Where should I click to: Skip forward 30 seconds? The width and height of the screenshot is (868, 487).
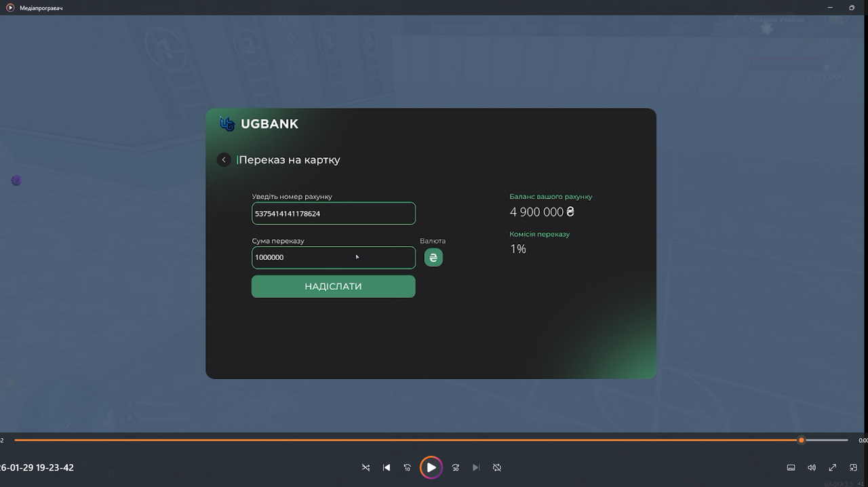(456, 467)
